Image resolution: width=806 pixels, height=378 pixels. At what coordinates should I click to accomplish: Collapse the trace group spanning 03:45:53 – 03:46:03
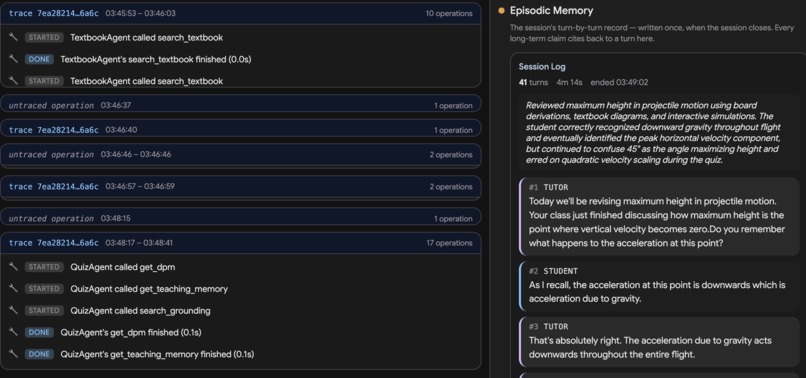pos(241,13)
